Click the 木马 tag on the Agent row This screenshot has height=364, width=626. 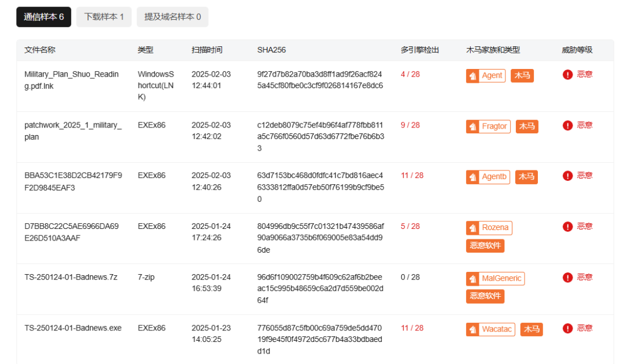click(522, 75)
